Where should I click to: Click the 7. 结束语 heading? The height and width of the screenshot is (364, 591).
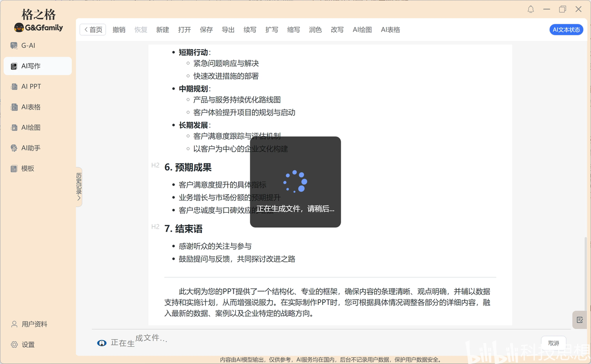point(183,229)
